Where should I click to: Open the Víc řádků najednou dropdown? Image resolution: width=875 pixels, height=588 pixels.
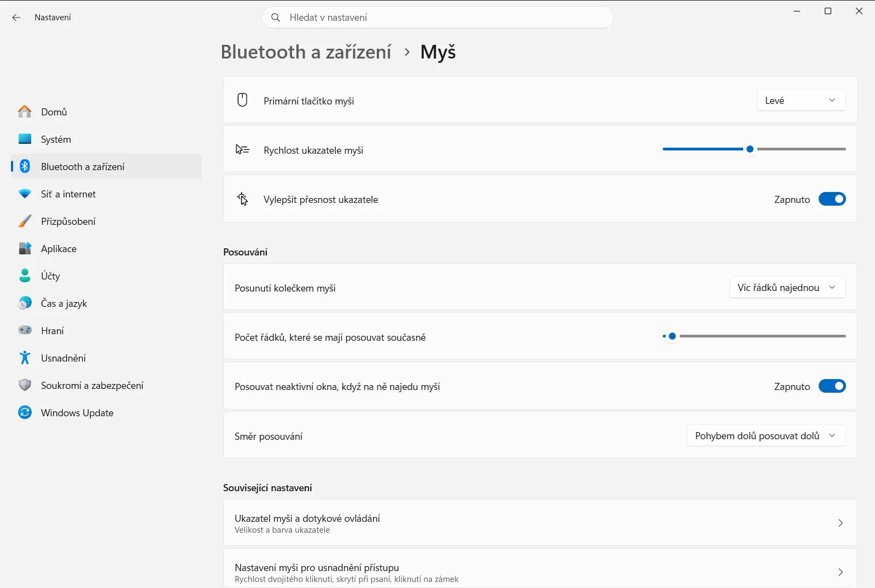(787, 287)
